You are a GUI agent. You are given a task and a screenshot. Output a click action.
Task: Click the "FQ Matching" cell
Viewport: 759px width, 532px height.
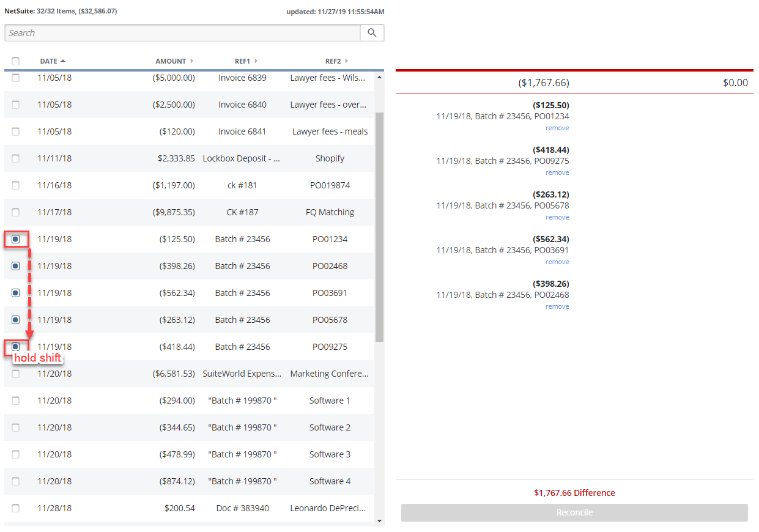[x=330, y=212]
